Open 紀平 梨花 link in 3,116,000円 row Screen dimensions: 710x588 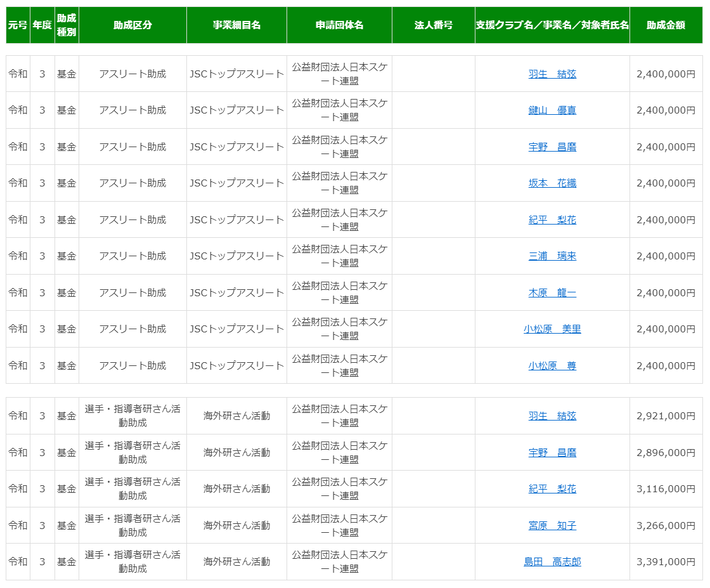(x=552, y=488)
